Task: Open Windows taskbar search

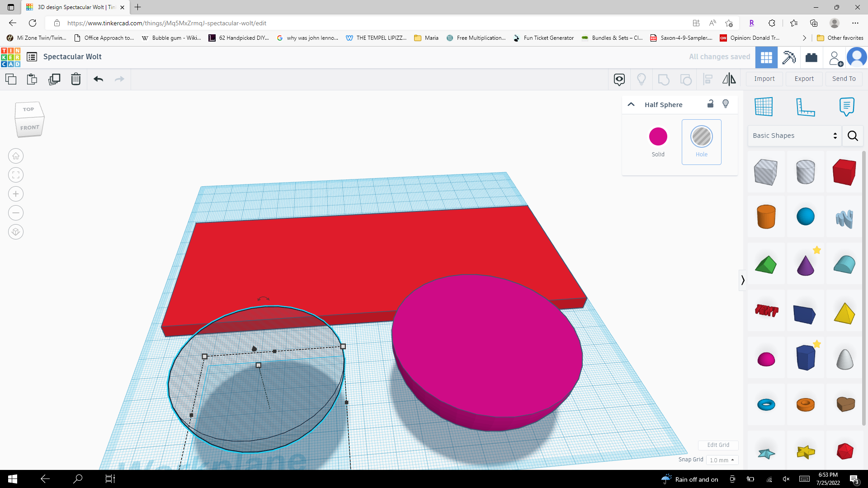Action: 78,479
